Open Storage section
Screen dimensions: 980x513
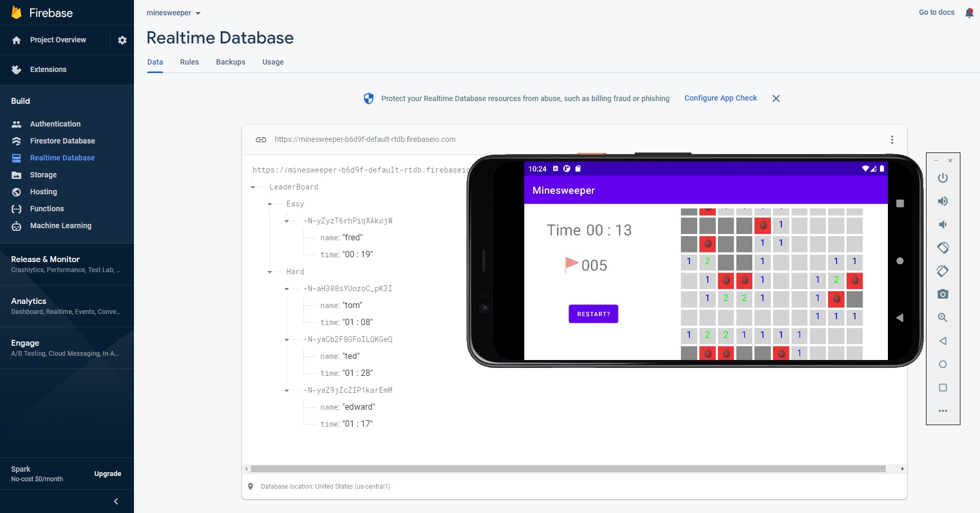[43, 175]
